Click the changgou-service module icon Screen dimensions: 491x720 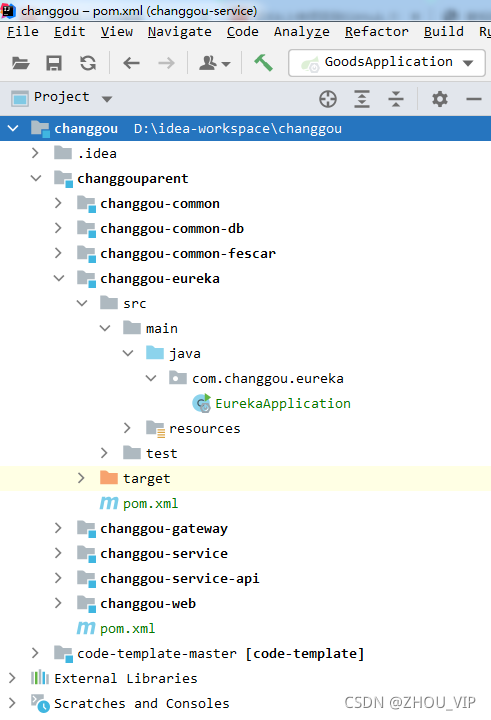(x=86, y=554)
